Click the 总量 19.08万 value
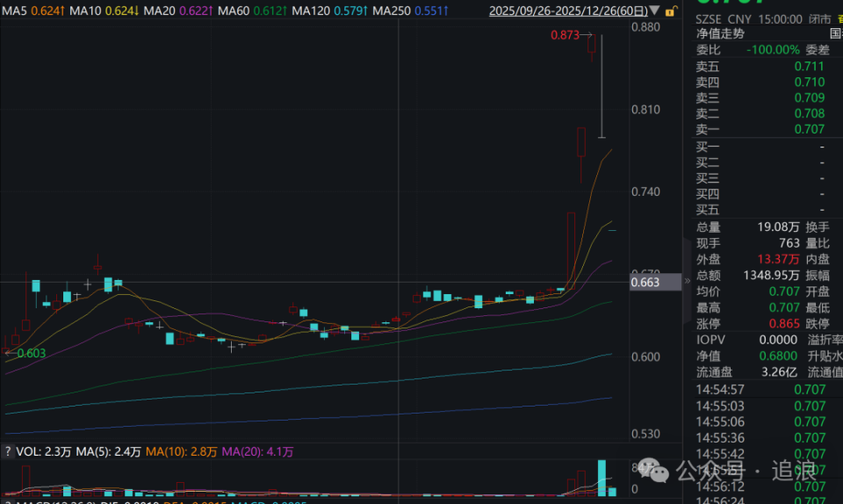The height and width of the screenshot is (504, 843). tap(778, 227)
